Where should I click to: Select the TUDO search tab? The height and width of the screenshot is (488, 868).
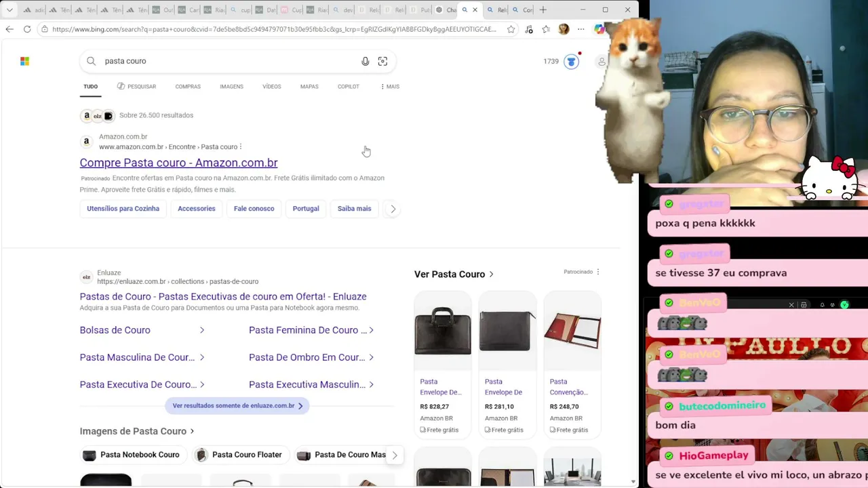[x=90, y=87]
